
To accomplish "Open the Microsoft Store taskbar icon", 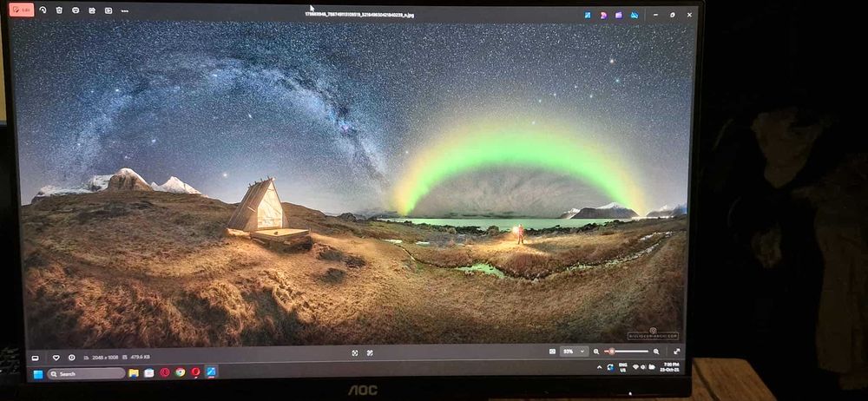I will pyautogui.click(x=149, y=372).
